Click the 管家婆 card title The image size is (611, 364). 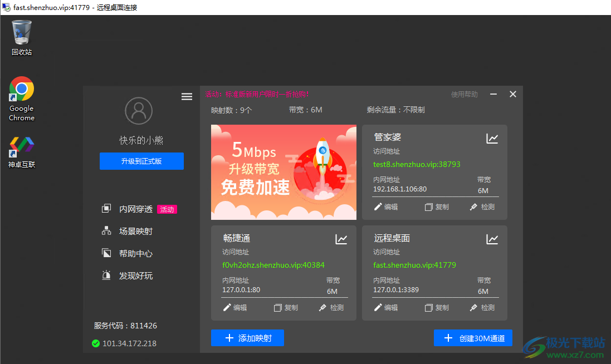tap(387, 137)
